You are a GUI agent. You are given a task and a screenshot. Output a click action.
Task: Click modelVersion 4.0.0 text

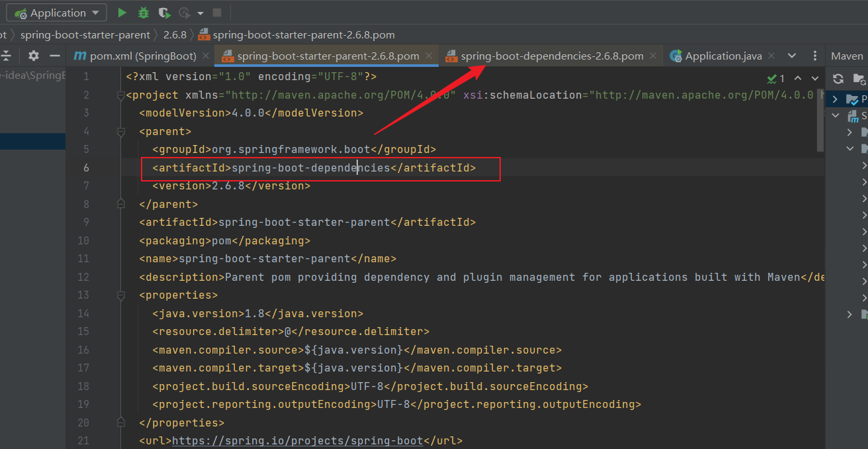(x=251, y=113)
